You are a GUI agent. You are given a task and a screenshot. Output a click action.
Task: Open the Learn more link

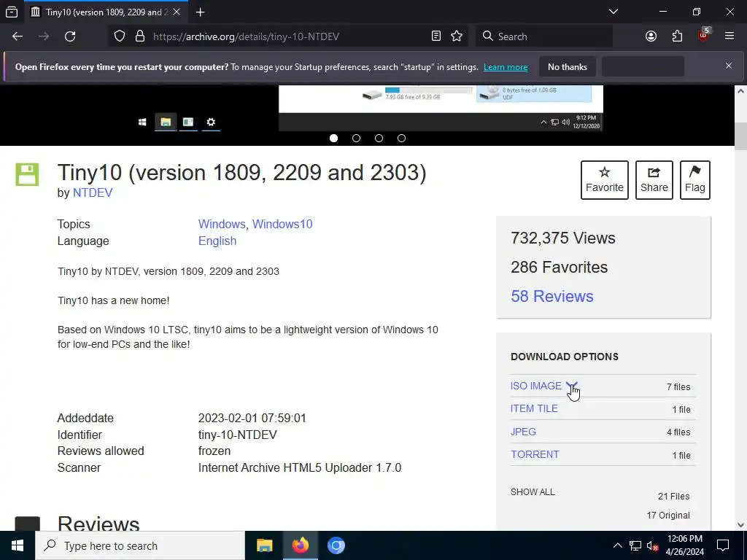click(x=506, y=67)
